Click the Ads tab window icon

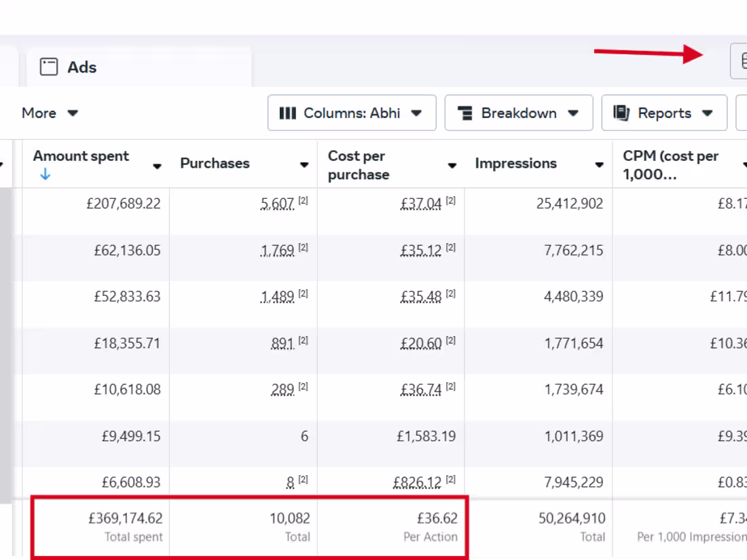click(x=49, y=67)
